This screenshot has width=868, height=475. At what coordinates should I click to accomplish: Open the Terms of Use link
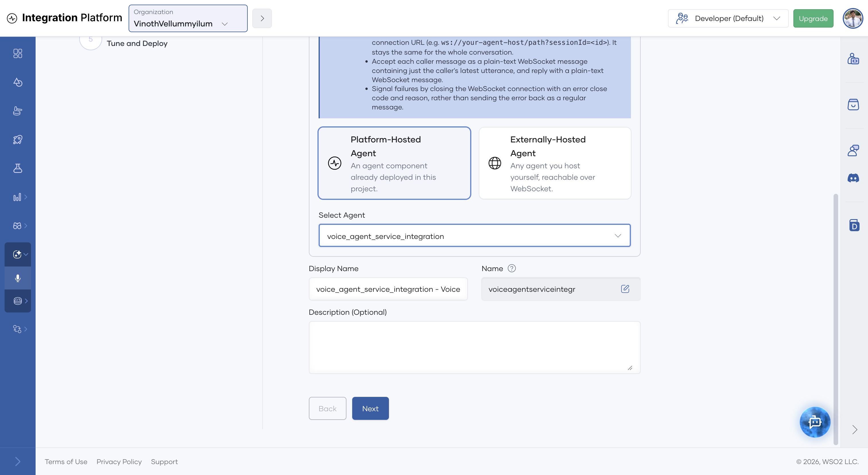(66, 462)
